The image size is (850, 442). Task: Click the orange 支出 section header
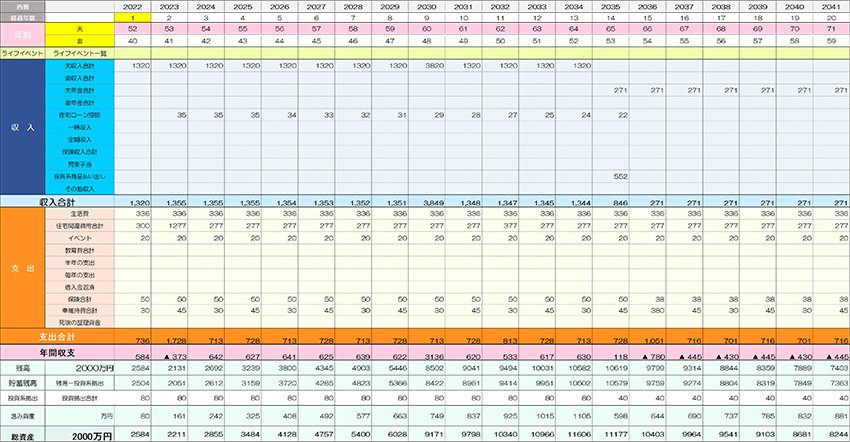click(22, 270)
